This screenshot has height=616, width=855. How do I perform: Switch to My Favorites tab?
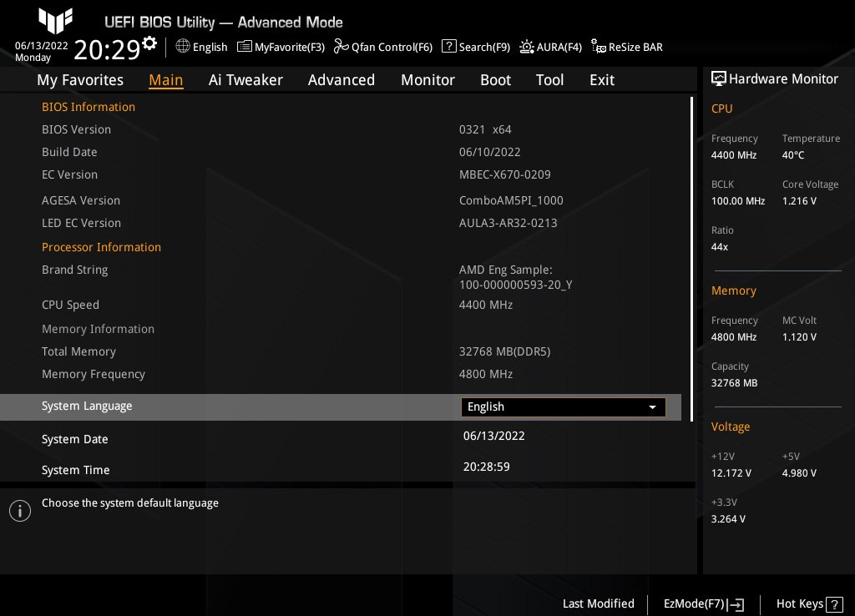[80, 80]
